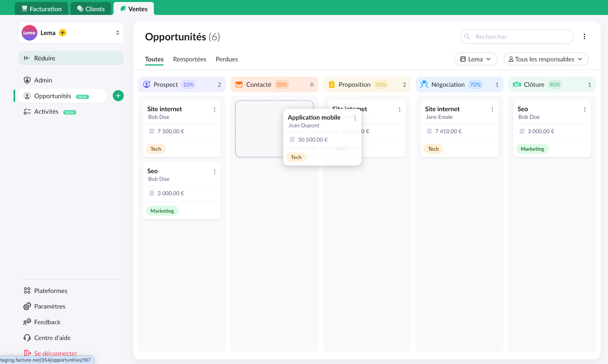The width and height of the screenshot is (608, 364).
Task: Click the Proposition 50% badge
Action: tap(381, 85)
